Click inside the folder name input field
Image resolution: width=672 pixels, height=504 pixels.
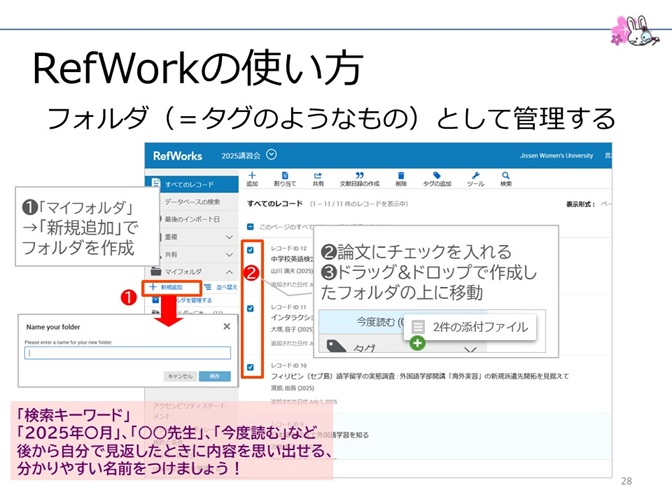pyautogui.click(x=127, y=353)
